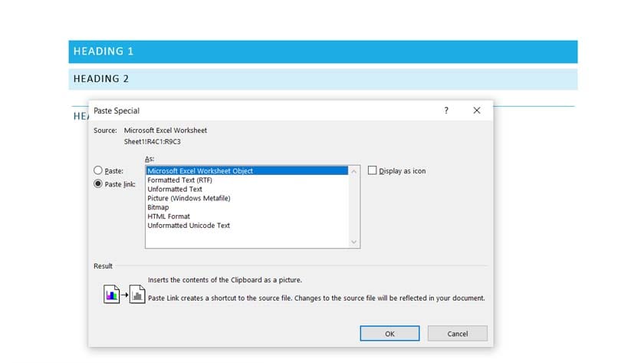Open Paste Special help question mark
This screenshot has width=644, height=363.
tap(446, 111)
